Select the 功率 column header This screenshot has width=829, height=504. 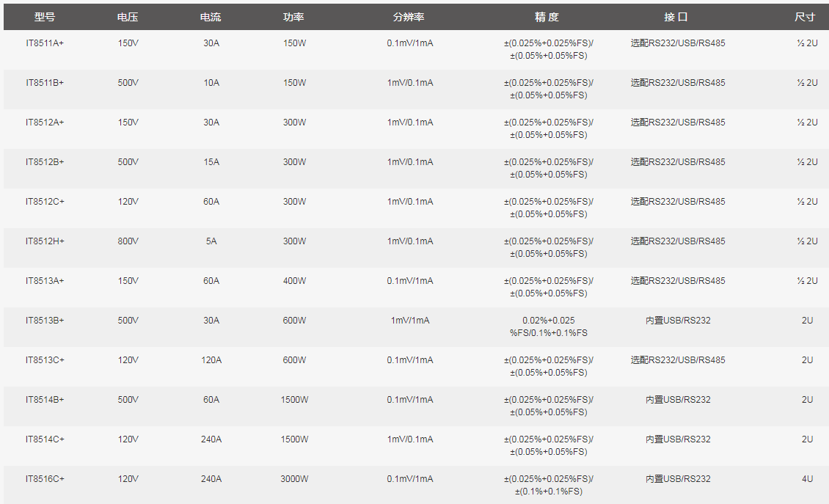[x=294, y=18]
